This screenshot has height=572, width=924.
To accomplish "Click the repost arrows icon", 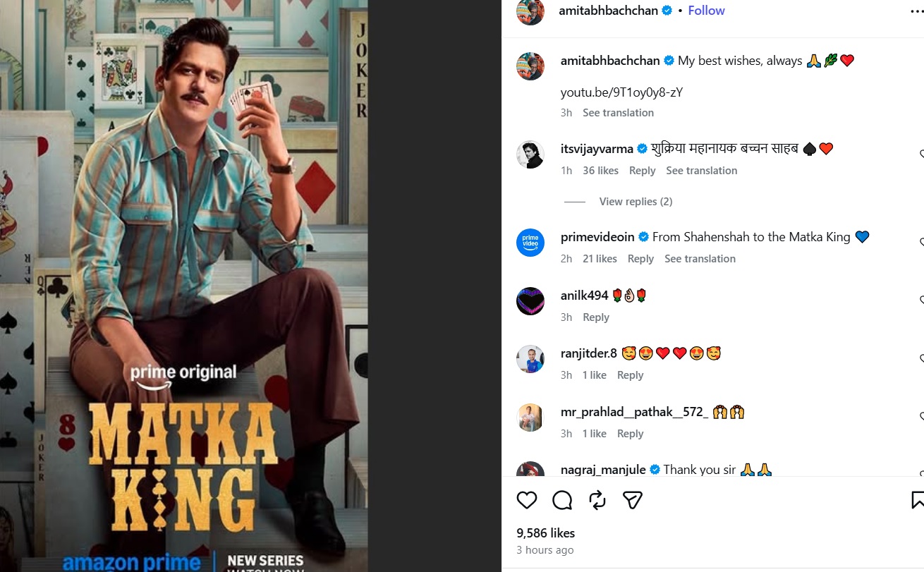I will [x=597, y=500].
